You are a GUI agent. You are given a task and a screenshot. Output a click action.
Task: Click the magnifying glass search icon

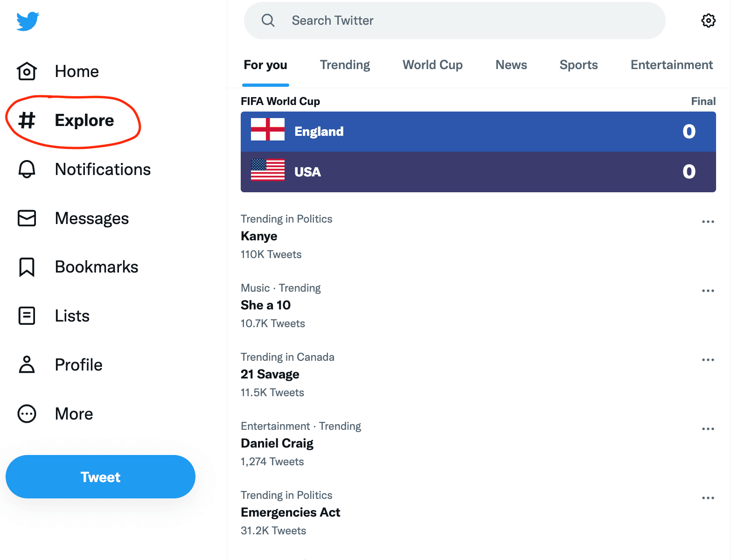(268, 20)
